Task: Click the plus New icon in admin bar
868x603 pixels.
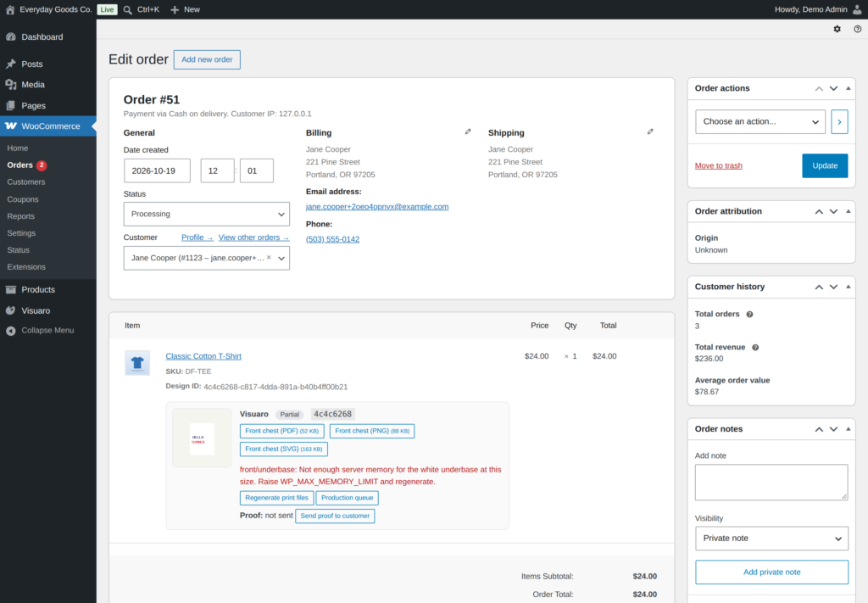Action: [x=175, y=10]
